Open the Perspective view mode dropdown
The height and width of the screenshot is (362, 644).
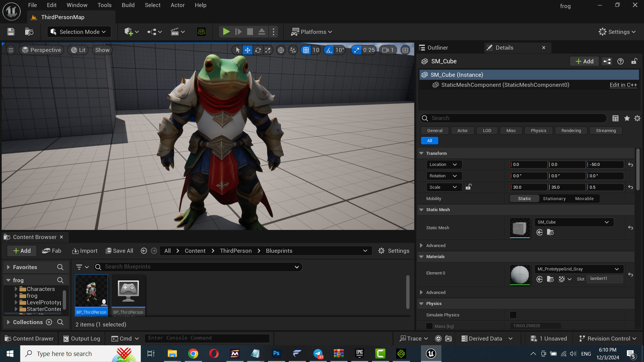click(42, 50)
